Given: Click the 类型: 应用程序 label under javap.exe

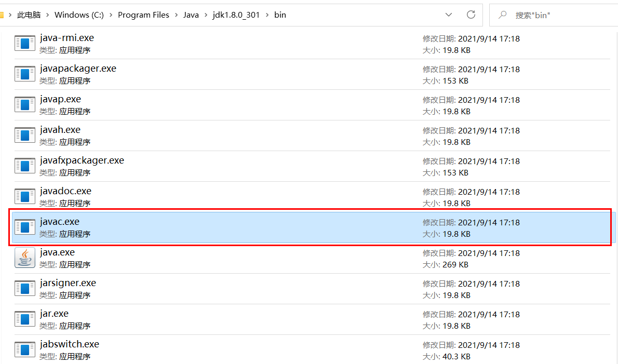Looking at the screenshot, I should 65,112.
